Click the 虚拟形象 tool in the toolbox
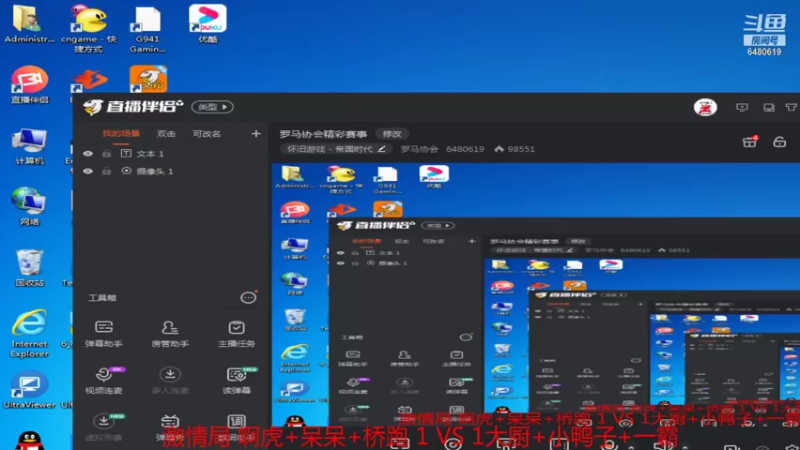 tap(104, 427)
